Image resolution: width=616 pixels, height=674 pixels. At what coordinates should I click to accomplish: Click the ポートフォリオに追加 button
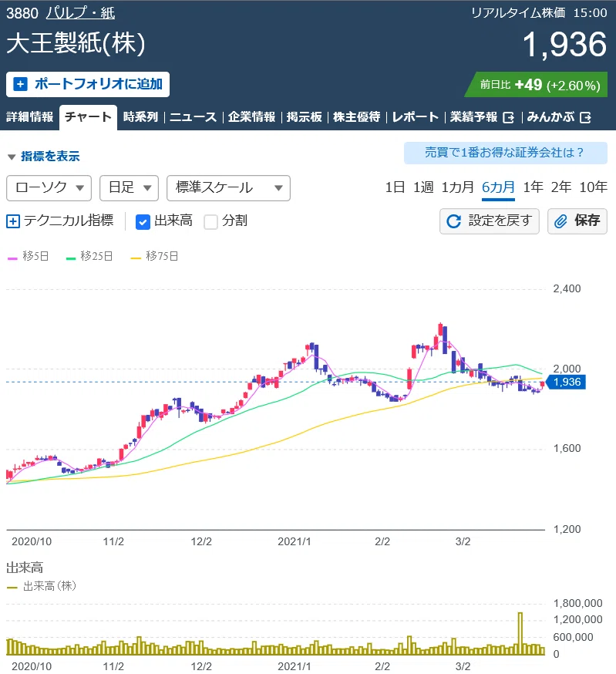(88, 84)
